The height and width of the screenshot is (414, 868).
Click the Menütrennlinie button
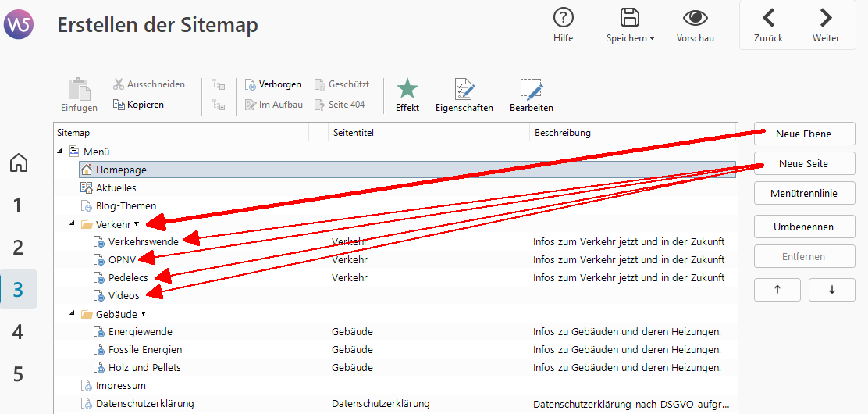pos(804,193)
